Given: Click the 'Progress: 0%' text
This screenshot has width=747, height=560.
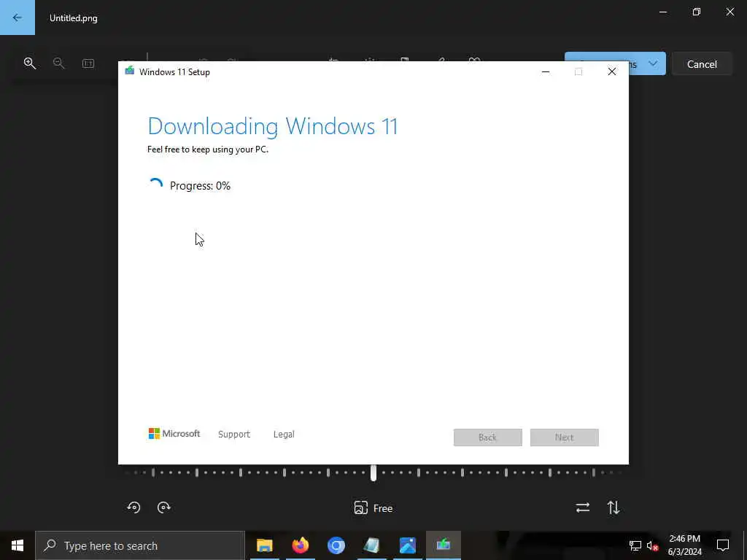Looking at the screenshot, I should pos(200,186).
